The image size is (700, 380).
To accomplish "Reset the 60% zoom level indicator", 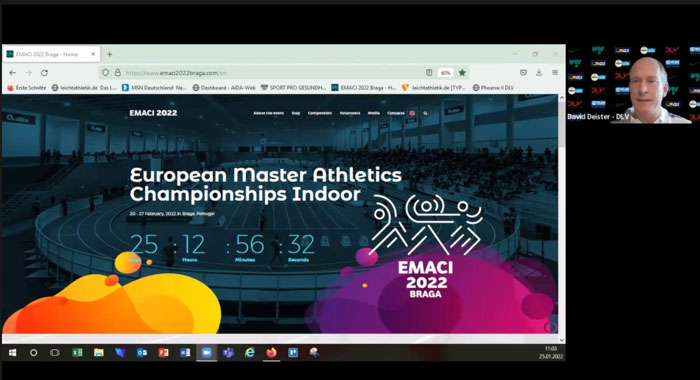I will (x=446, y=73).
